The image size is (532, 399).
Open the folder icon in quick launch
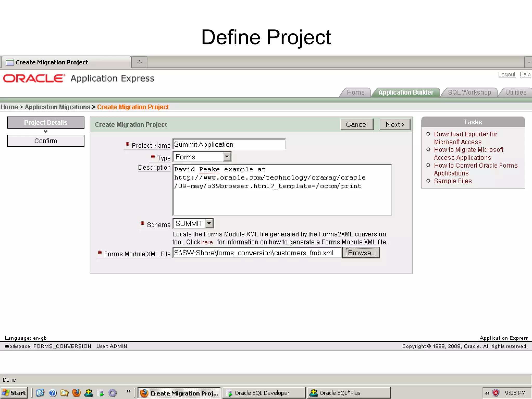[64, 393]
